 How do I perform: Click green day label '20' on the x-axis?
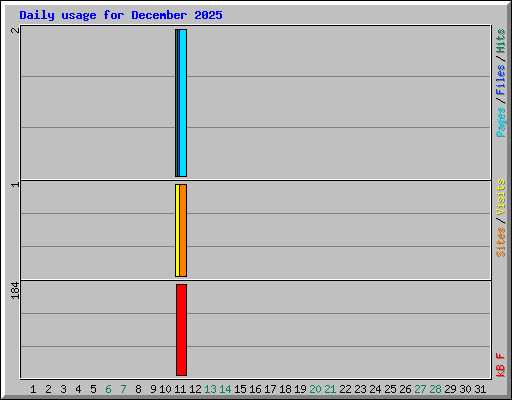[315, 389]
